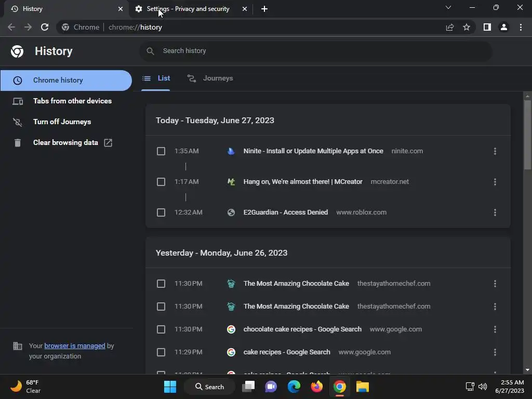The height and width of the screenshot is (399, 532).
Task: Check the Ninite 1:35 AM entry
Action: click(x=161, y=151)
